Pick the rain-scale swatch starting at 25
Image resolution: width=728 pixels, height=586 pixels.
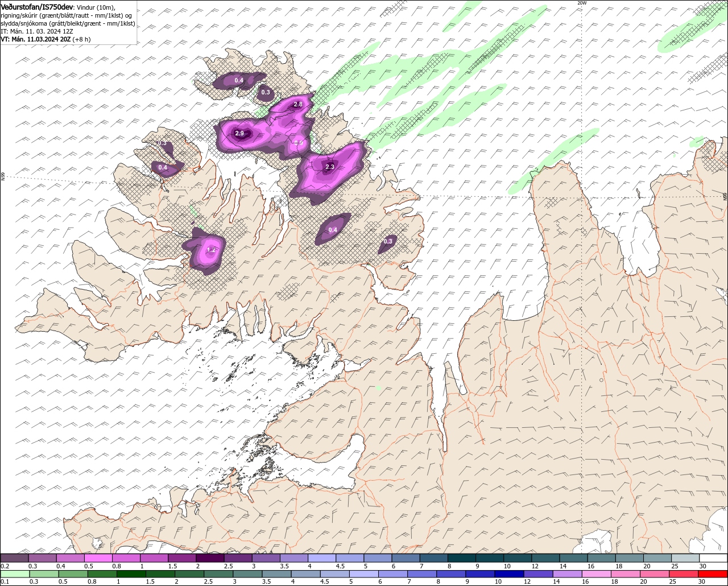coord(684,574)
